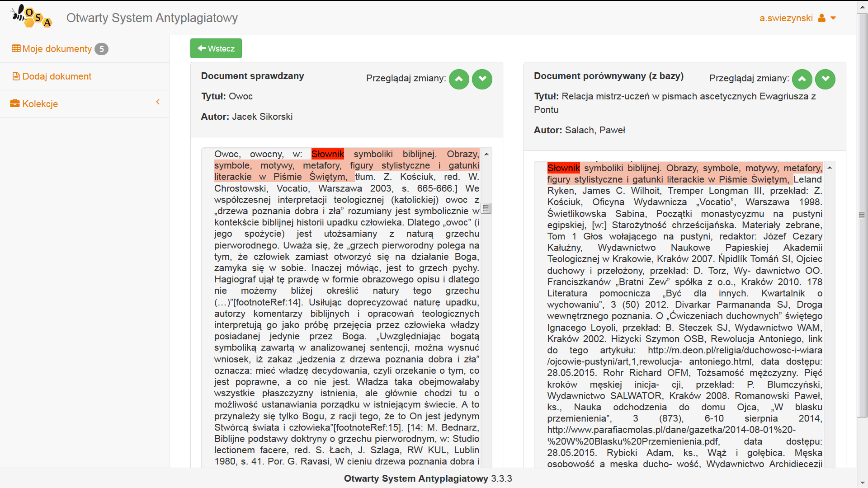Click title Relacja mistrz-uczeń w pismach ascetycznych
This screenshot has width=868, height=488.
click(x=675, y=103)
